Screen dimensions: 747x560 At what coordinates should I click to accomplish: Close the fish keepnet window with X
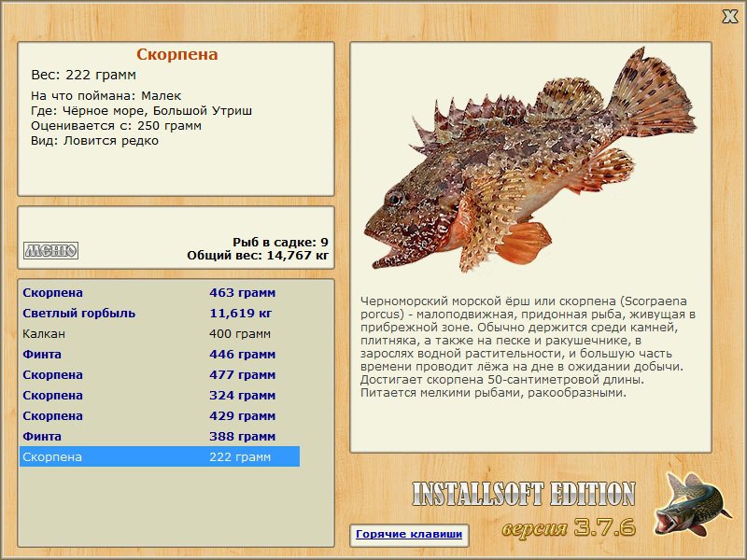tap(729, 17)
